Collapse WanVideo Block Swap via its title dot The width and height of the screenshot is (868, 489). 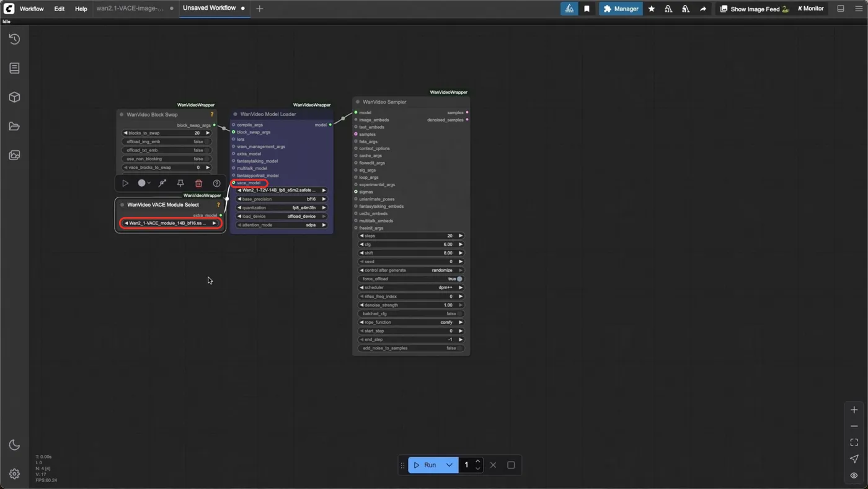(122, 115)
